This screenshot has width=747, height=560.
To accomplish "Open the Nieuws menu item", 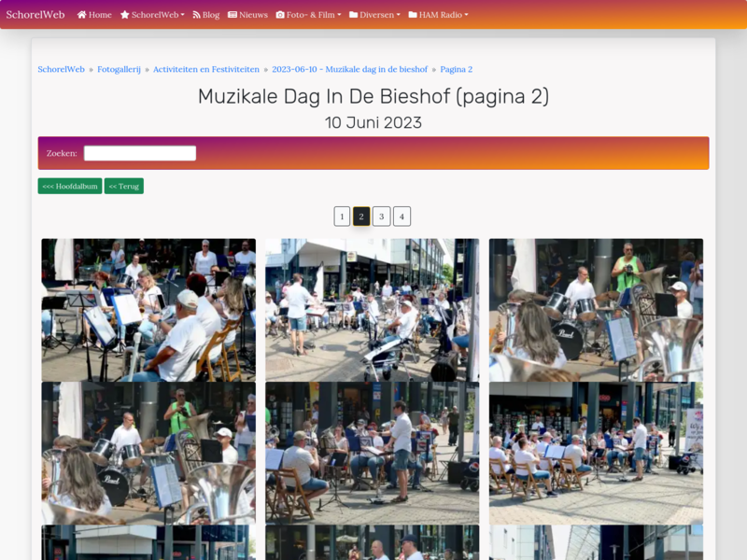I will 247,15.
